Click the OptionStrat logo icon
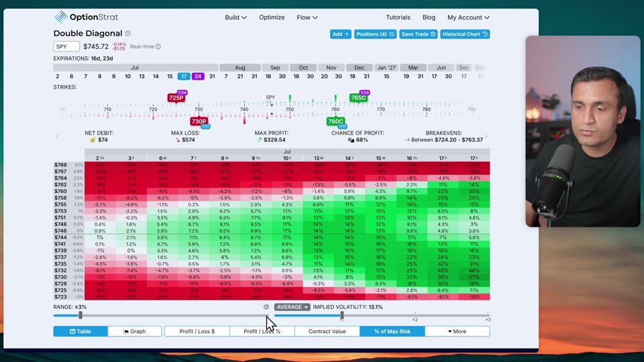644x362 pixels. pos(61,17)
